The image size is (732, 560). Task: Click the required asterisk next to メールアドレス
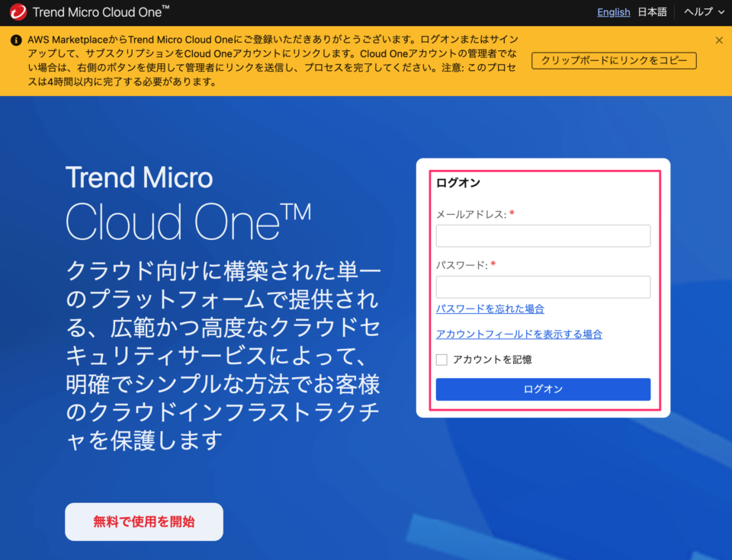[511, 211]
